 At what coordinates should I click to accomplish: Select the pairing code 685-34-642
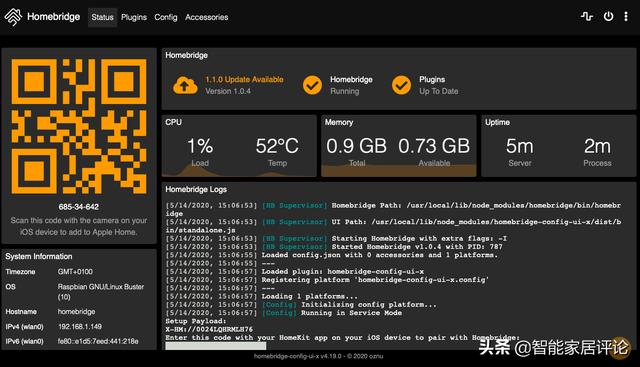point(78,207)
